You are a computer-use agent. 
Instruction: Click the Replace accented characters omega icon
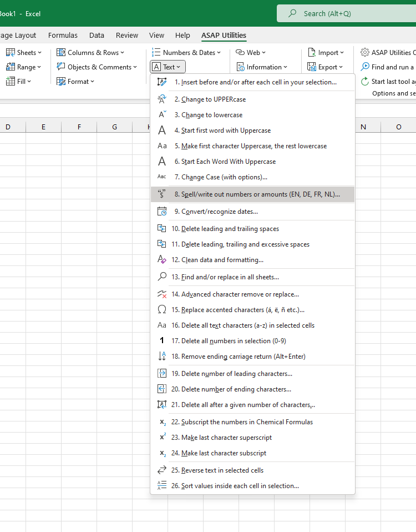(x=162, y=310)
